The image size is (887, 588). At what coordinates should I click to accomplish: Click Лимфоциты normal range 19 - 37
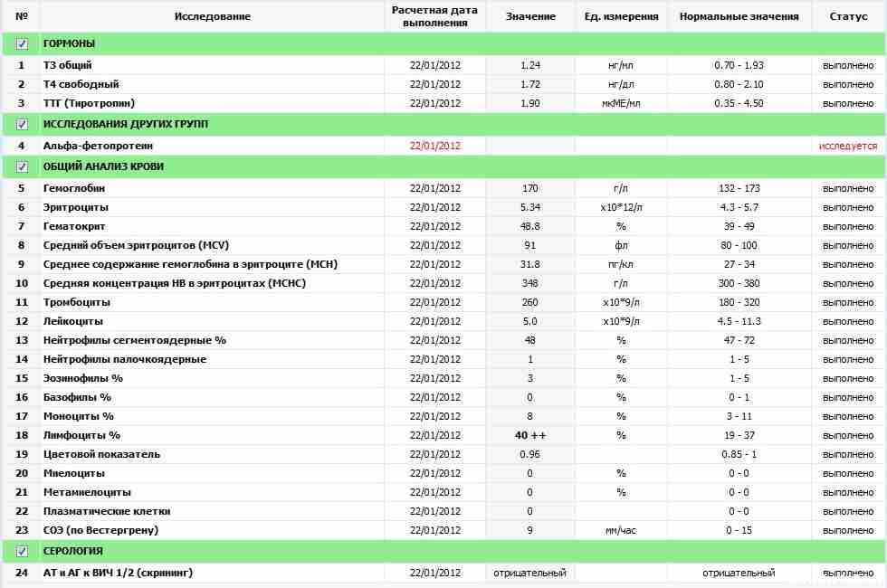pyautogui.click(x=739, y=435)
